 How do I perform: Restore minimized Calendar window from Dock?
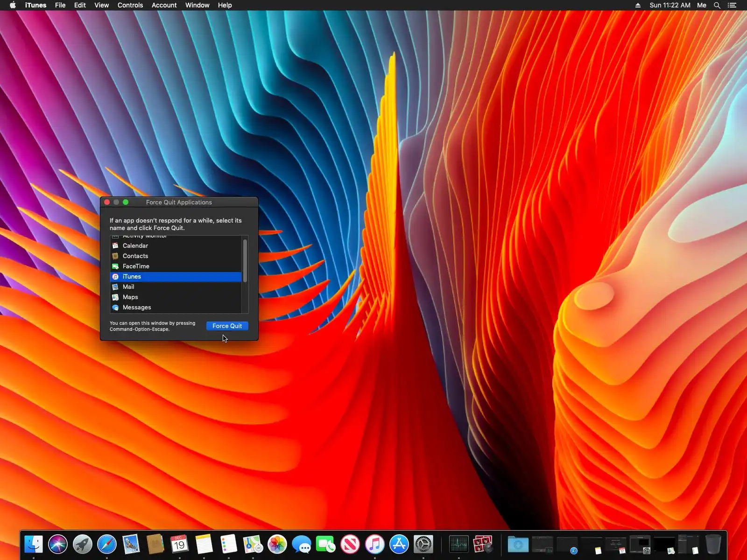point(616,544)
